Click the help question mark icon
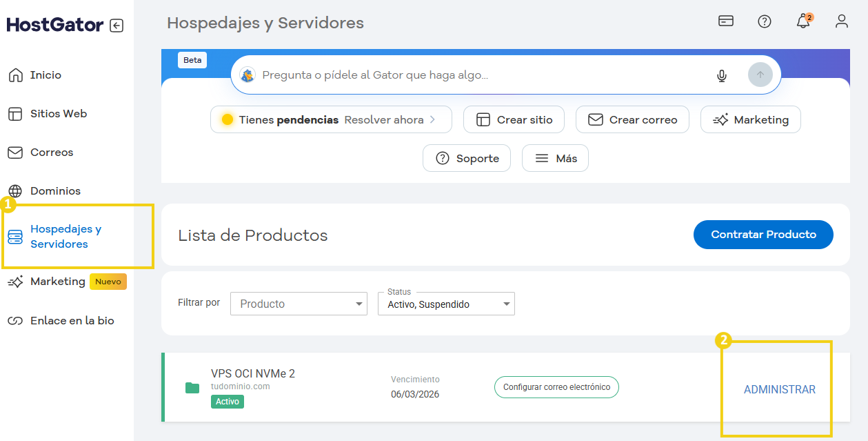The height and width of the screenshot is (441, 868). click(x=764, y=21)
